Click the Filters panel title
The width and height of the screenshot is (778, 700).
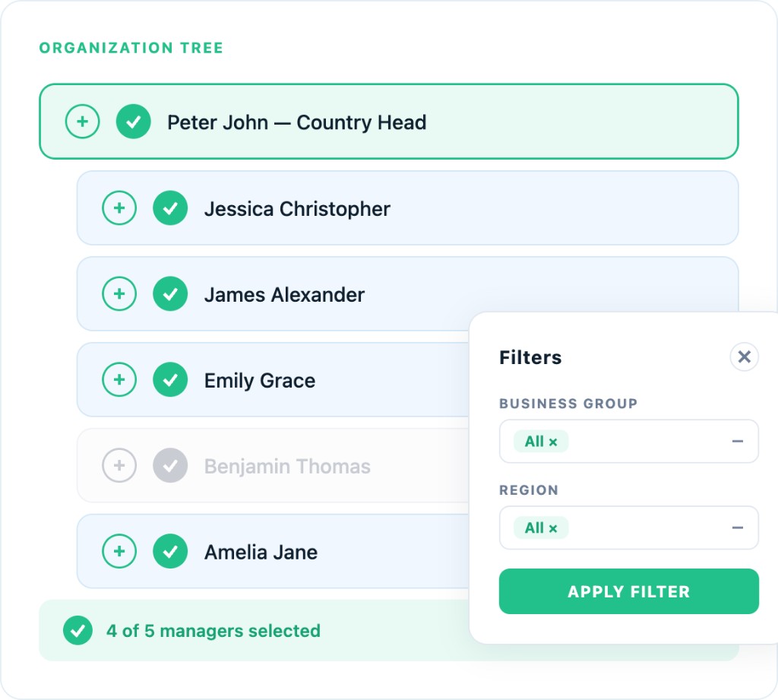point(530,358)
